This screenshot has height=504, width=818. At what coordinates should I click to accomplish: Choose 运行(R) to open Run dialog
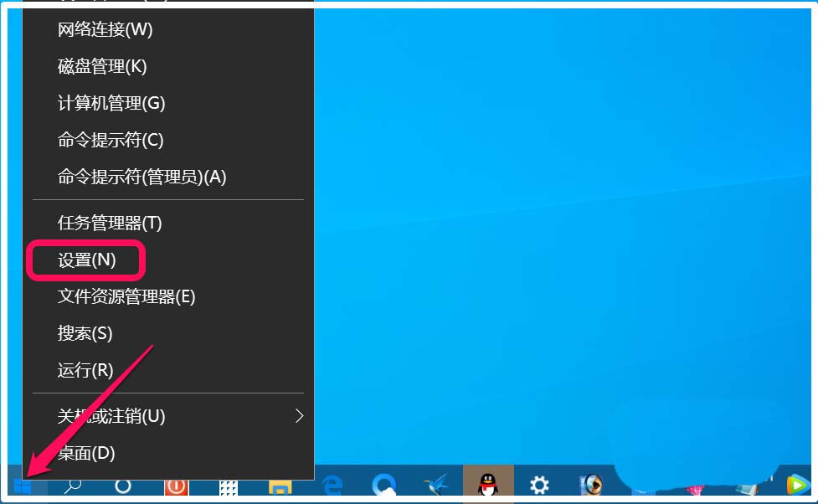pos(84,369)
